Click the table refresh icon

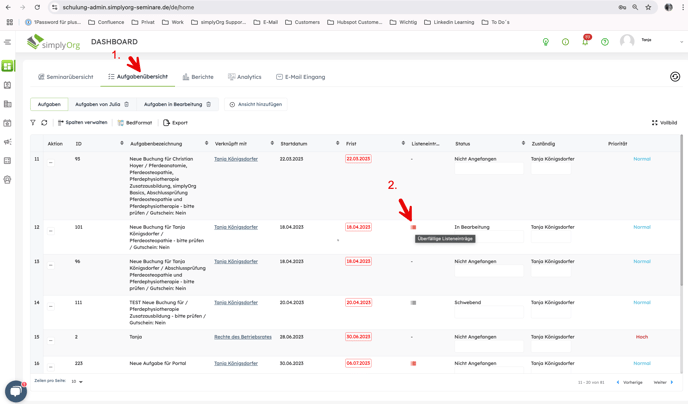tap(44, 123)
